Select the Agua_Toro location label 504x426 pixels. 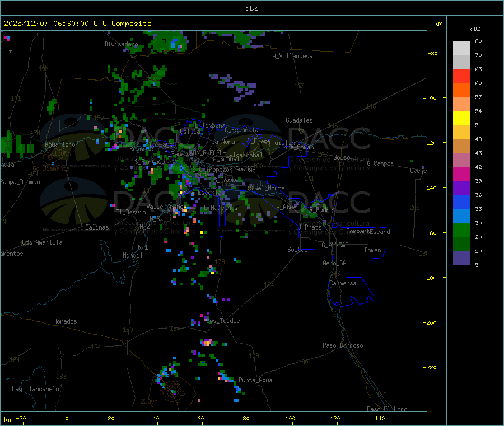[x=60, y=144]
